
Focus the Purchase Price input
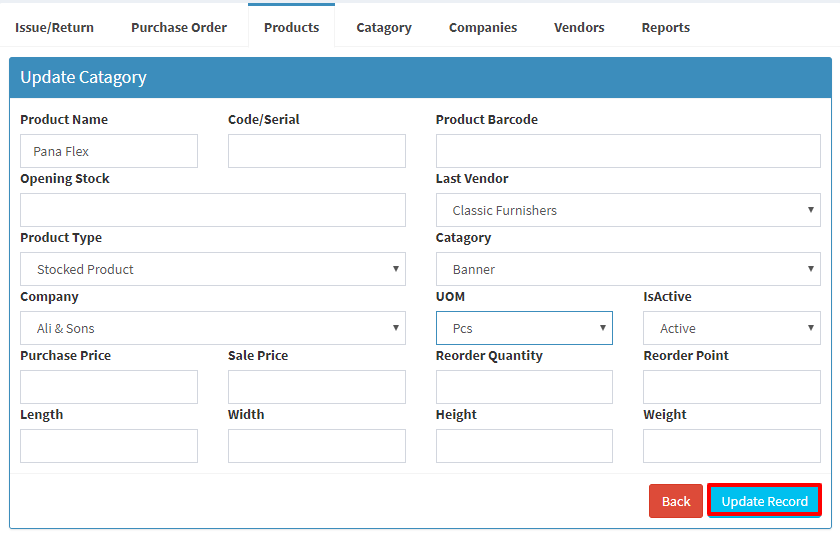coord(109,387)
